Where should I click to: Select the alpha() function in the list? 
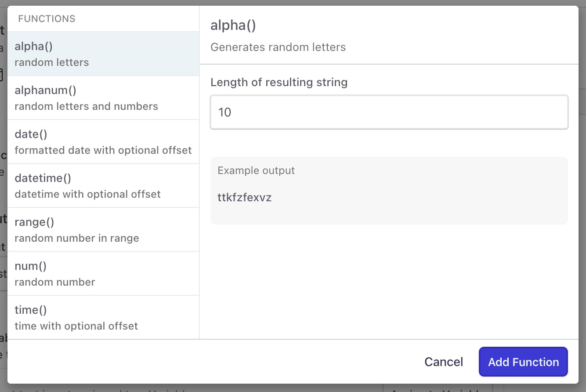point(103,54)
